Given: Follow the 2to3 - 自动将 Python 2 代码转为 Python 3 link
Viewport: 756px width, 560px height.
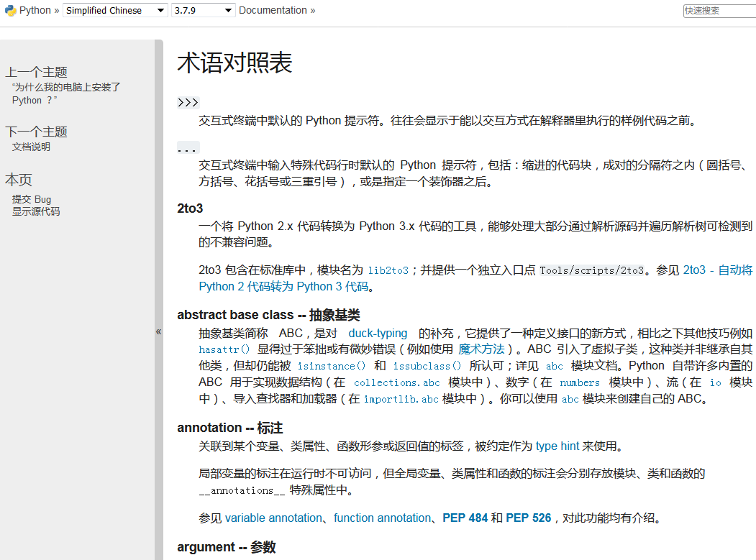Looking at the screenshot, I should 475,278.
